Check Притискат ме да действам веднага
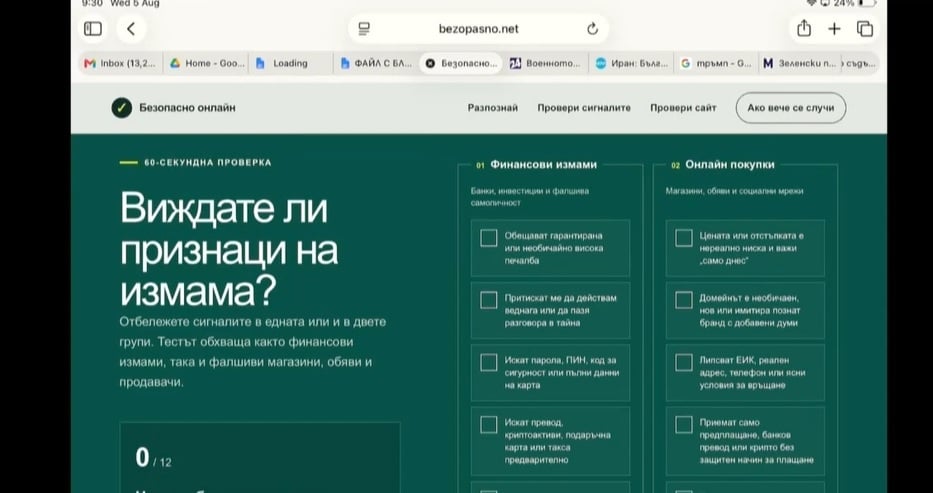The image size is (933, 493). tap(489, 300)
